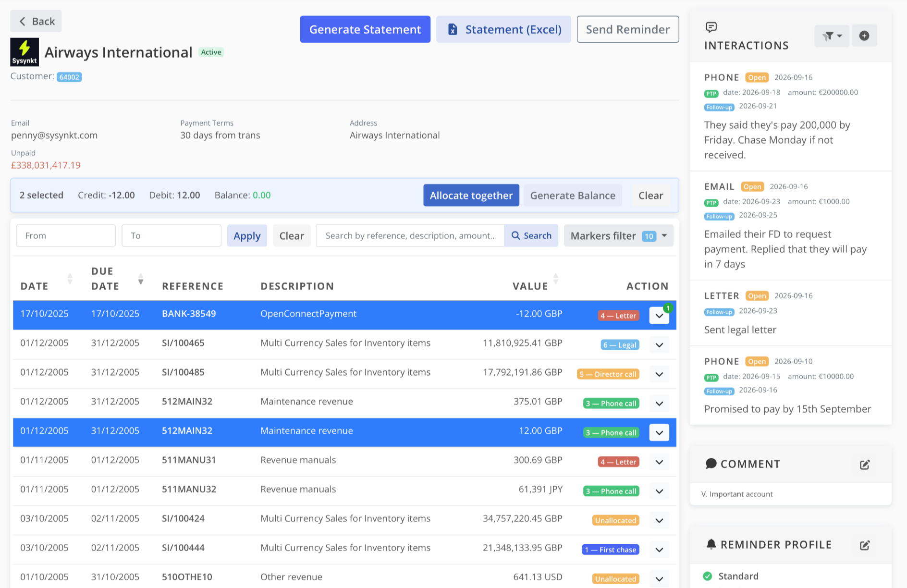
Task: Expand action chevron for 375.01 GBP row
Action: [659, 404]
